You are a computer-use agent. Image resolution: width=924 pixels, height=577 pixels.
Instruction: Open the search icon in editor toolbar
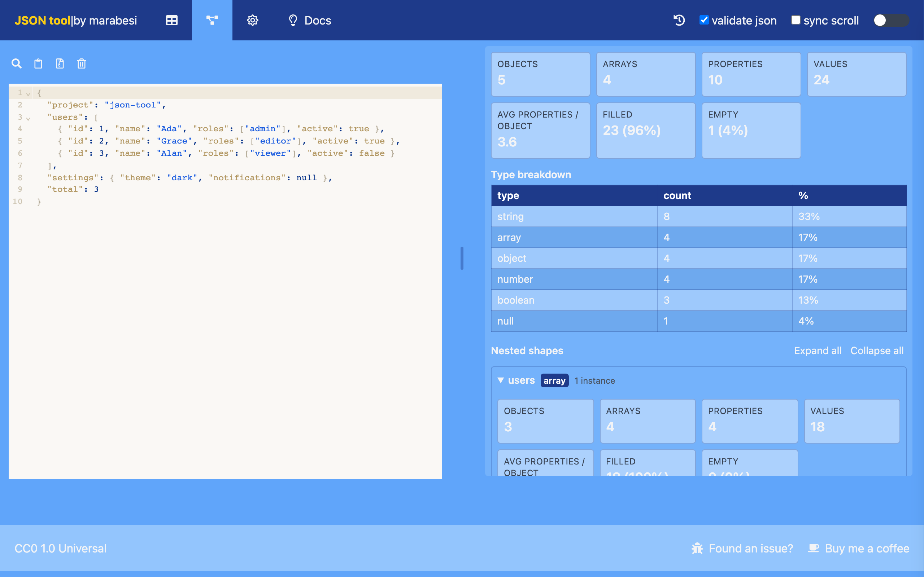[16, 63]
